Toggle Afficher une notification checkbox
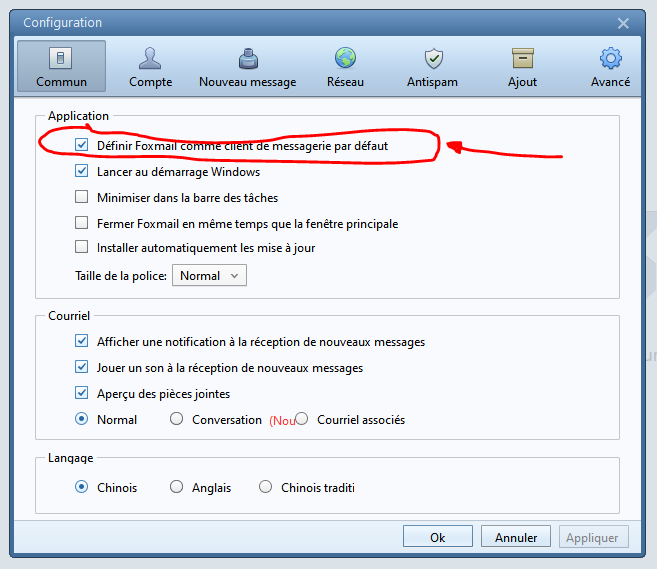 [x=81, y=341]
